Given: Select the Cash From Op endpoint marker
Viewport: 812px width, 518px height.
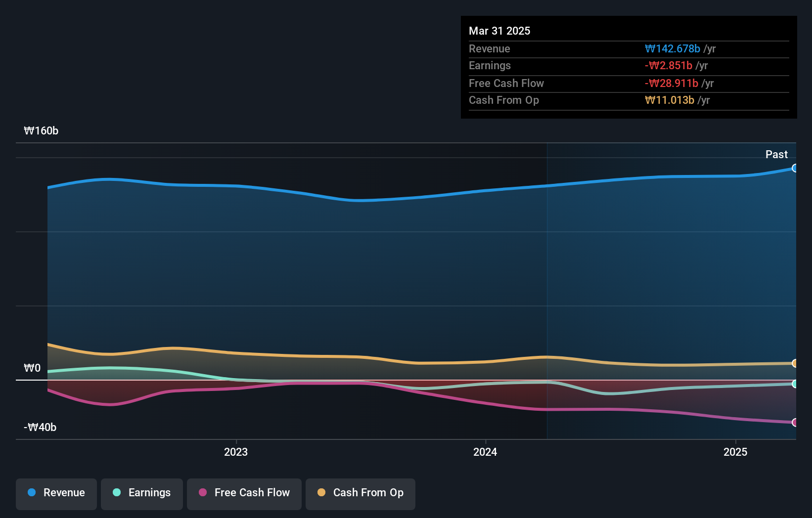Looking at the screenshot, I should [795, 363].
